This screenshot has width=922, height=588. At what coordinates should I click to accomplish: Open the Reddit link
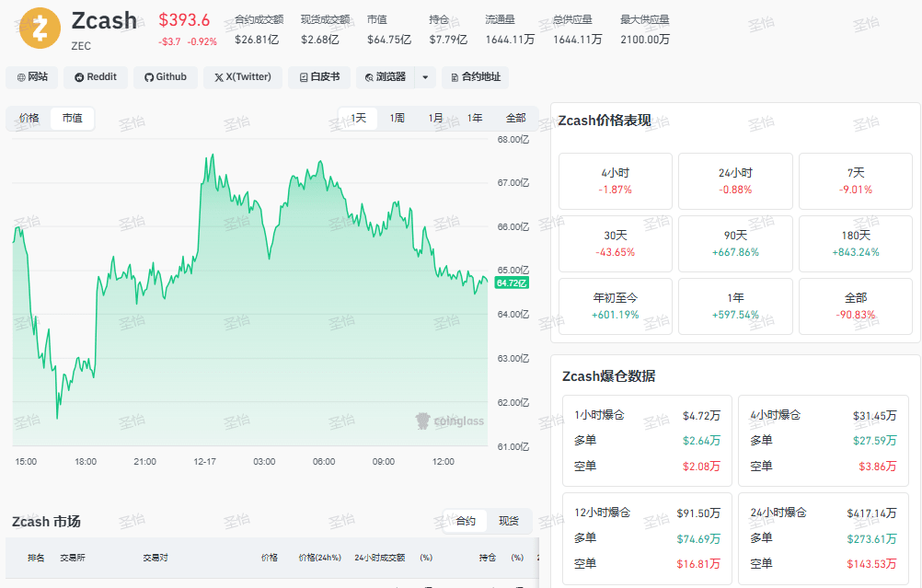96,77
